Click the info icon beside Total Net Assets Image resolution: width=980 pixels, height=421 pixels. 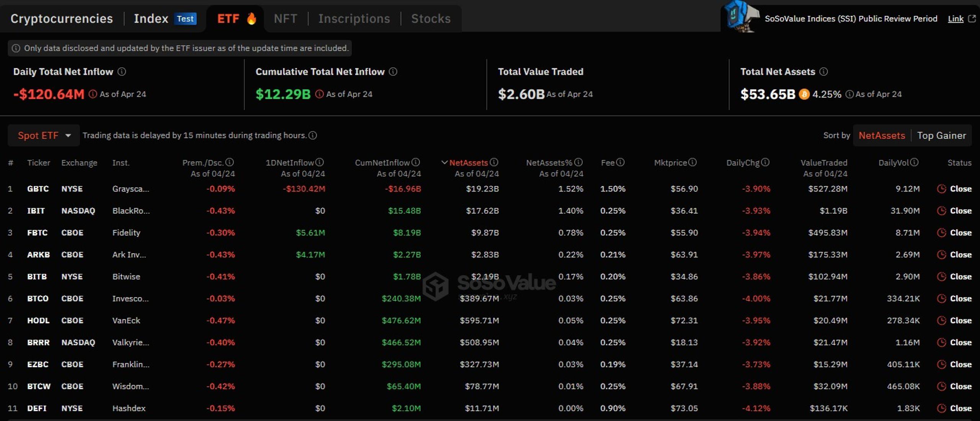click(x=824, y=72)
